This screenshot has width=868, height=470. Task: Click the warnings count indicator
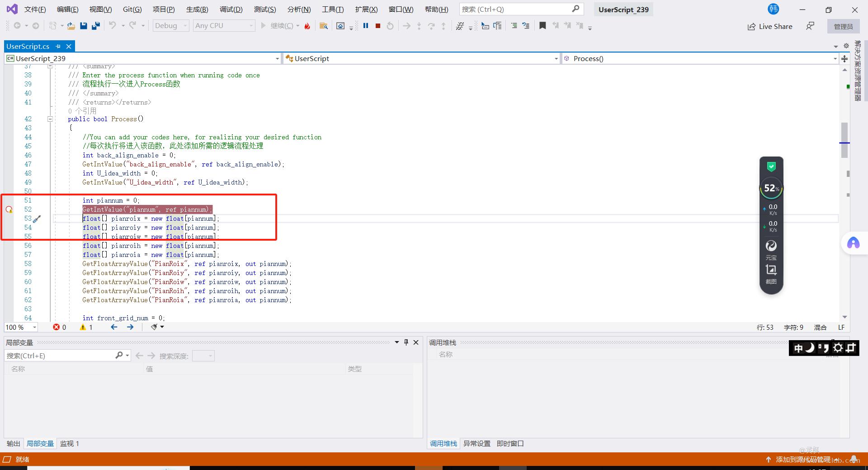[x=86, y=327]
